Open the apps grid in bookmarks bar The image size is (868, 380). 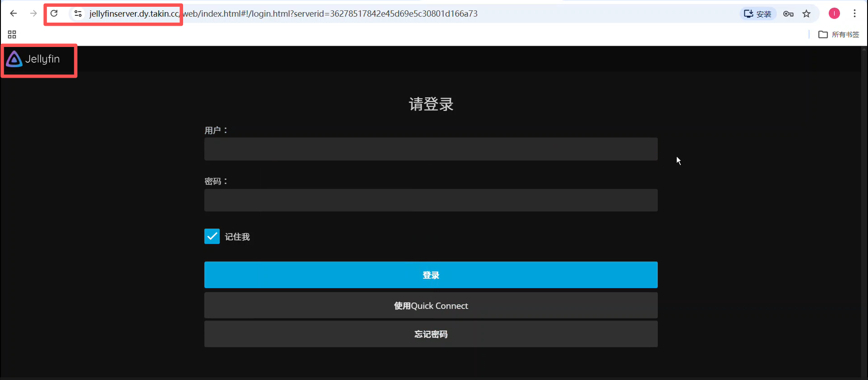tap(12, 34)
